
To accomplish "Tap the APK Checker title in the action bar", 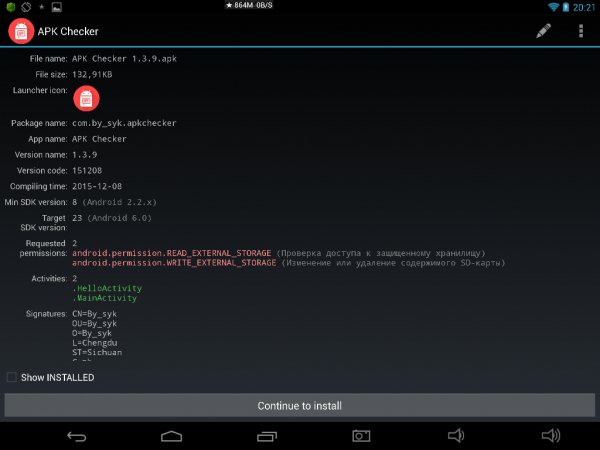I will pyautogui.click(x=68, y=31).
